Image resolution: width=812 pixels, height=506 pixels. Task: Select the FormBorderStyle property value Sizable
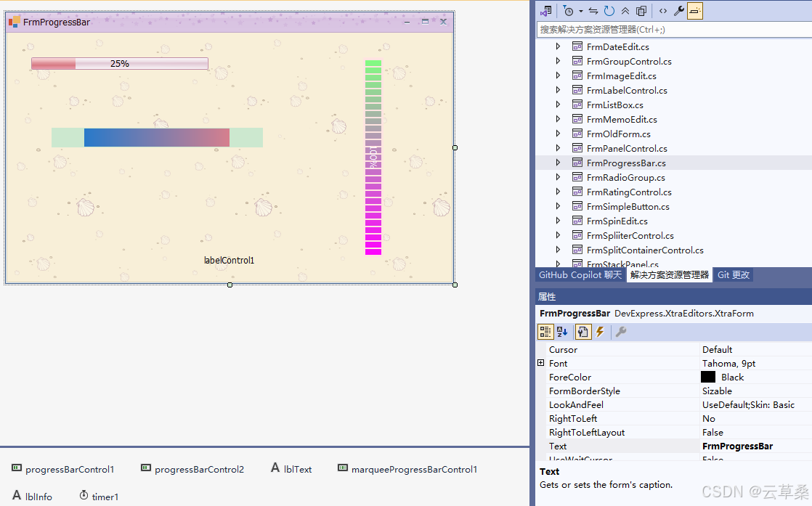717,391
